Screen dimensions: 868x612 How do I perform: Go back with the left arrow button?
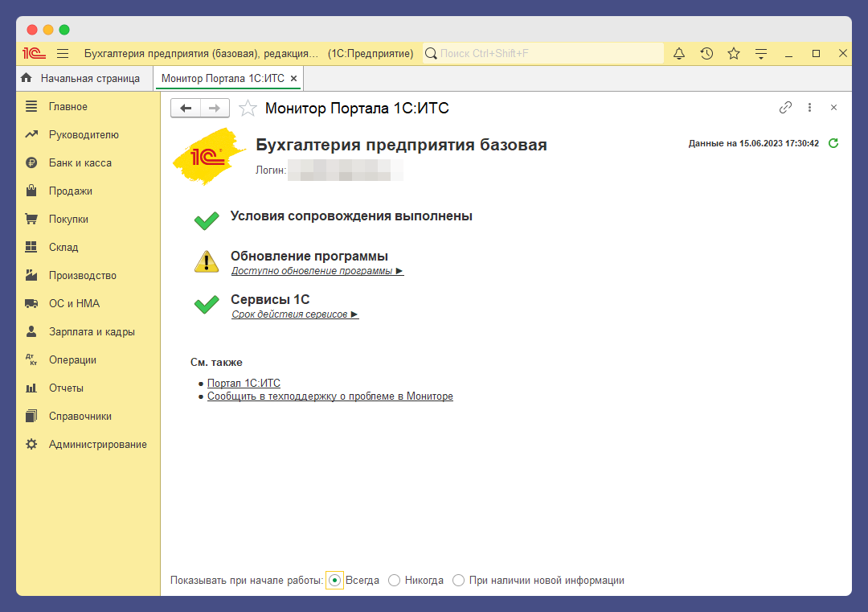coord(186,108)
